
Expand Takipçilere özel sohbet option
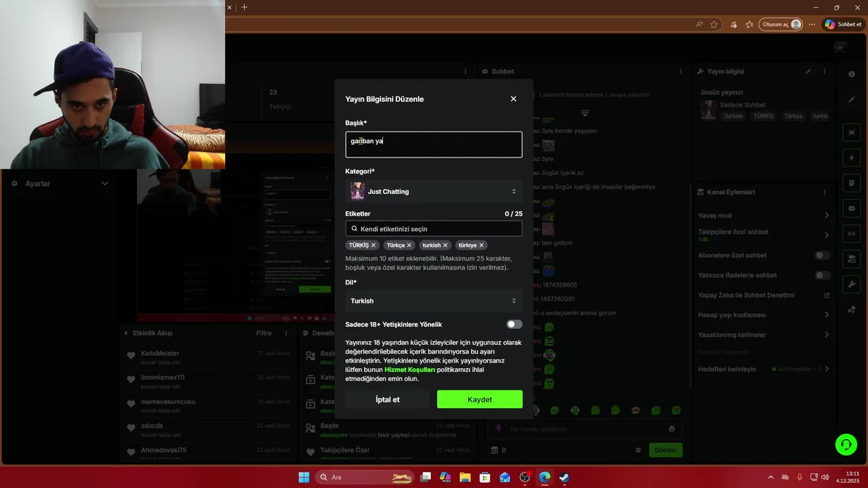(827, 235)
